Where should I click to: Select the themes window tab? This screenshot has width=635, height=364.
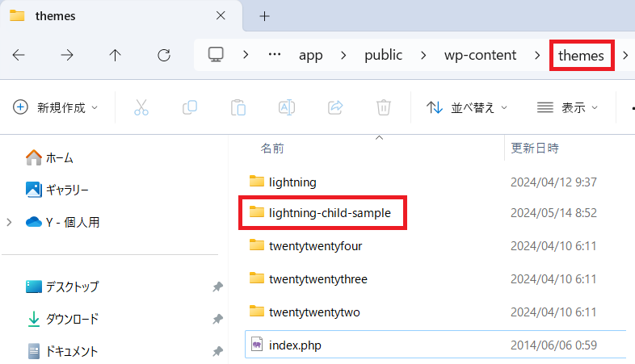coord(121,16)
